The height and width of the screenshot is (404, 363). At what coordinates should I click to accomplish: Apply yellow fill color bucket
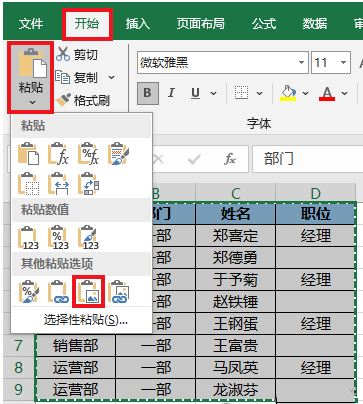point(289,93)
